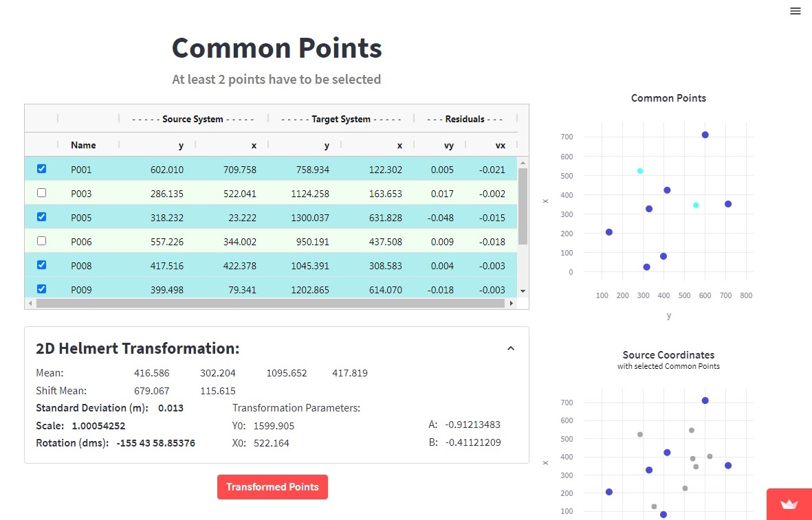Click the cell with value 758.934
The height and width of the screenshot is (520, 812).
pos(313,170)
